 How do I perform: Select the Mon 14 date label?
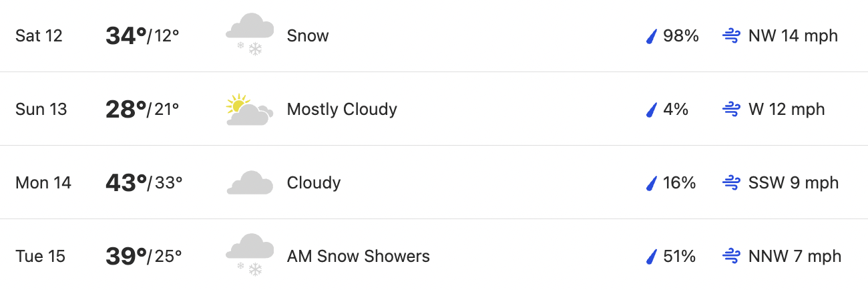43,182
